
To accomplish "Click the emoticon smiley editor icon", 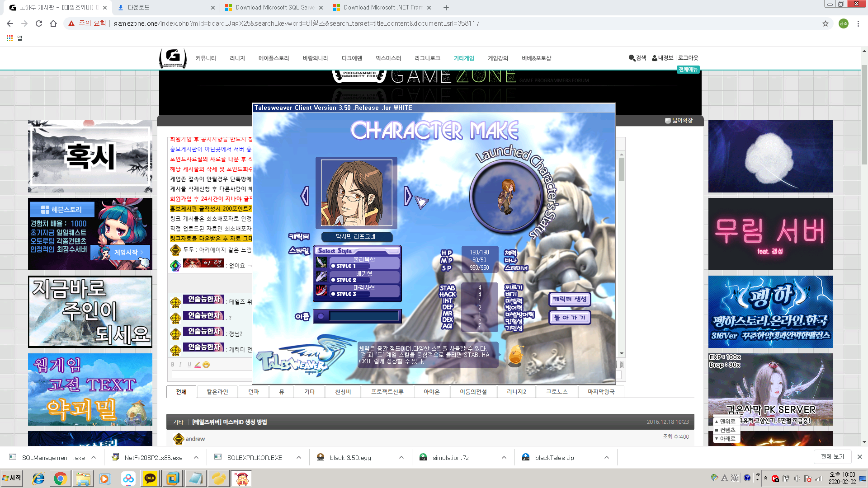I will tap(206, 365).
